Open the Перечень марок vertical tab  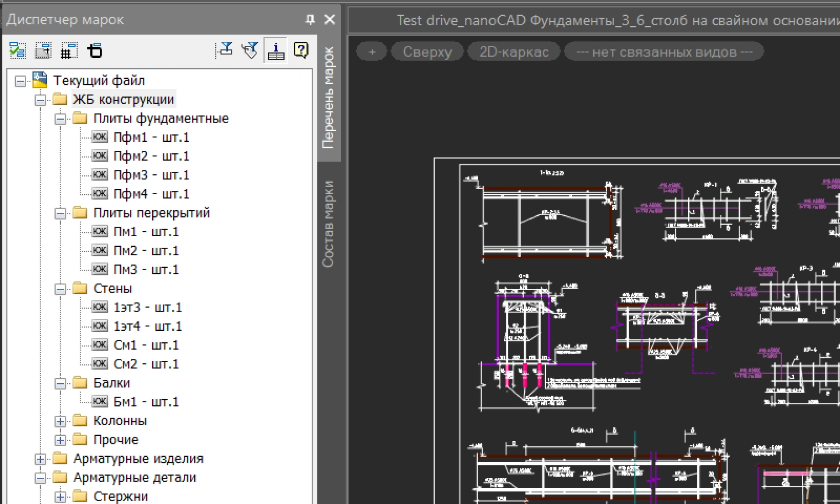[x=328, y=98]
